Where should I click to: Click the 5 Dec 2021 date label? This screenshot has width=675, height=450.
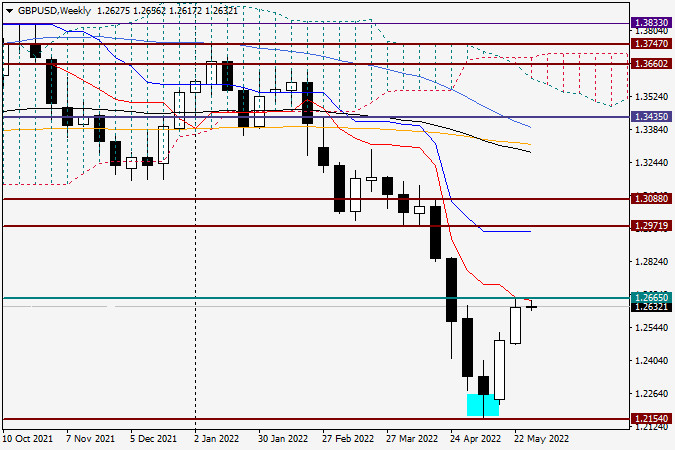153,439
